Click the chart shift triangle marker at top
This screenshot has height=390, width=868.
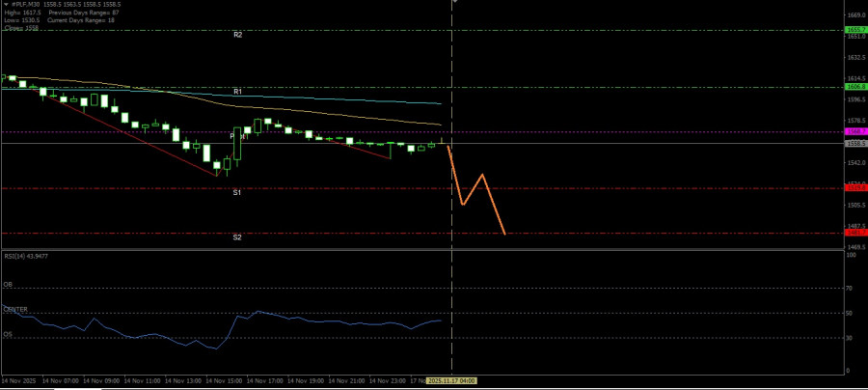pyautogui.click(x=453, y=2)
